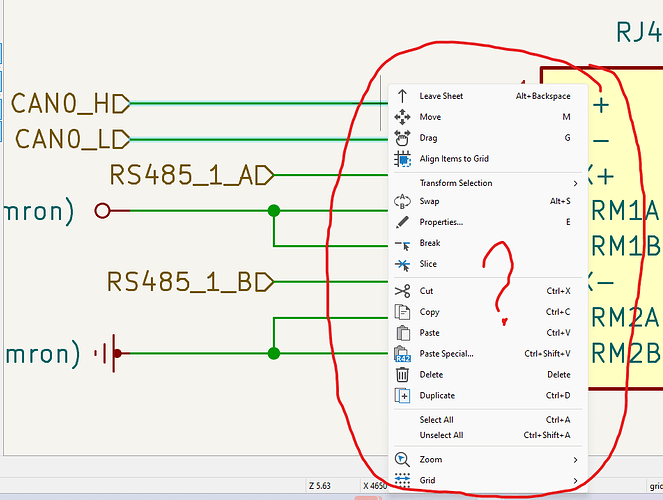This screenshot has width=663, height=500.
Task: Select the RS485_1_B hierarchical label
Action: click(190, 282)
